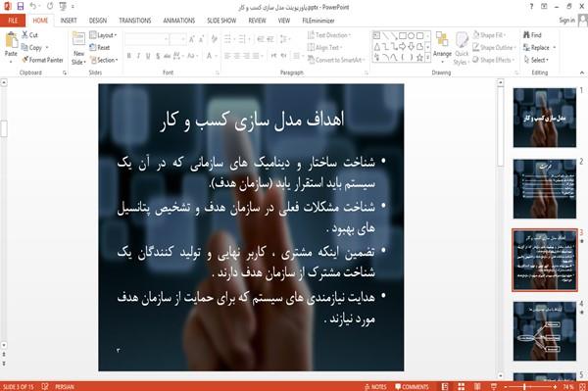Click the Find button
588x391 pixels.
532,35
